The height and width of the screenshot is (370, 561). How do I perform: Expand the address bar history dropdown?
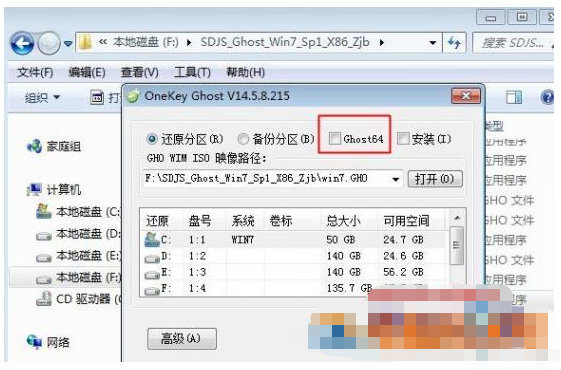(433, 43)
